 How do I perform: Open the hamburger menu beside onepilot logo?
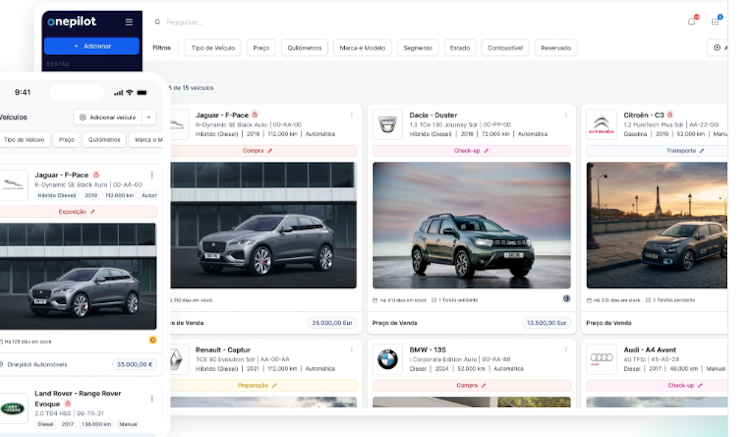(x=129, y=22)
